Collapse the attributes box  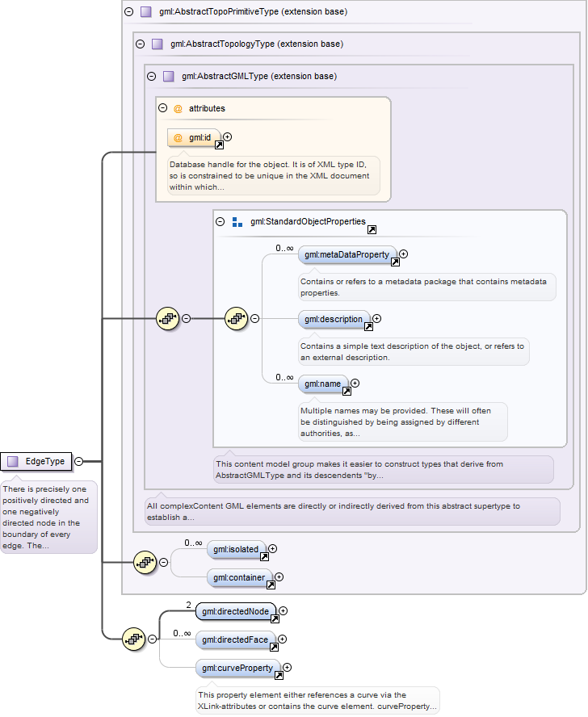coord(163,108)
